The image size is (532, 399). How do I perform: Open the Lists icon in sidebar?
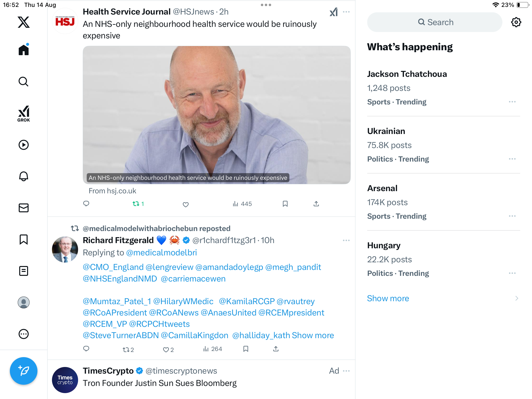click(x=24, y=271)
